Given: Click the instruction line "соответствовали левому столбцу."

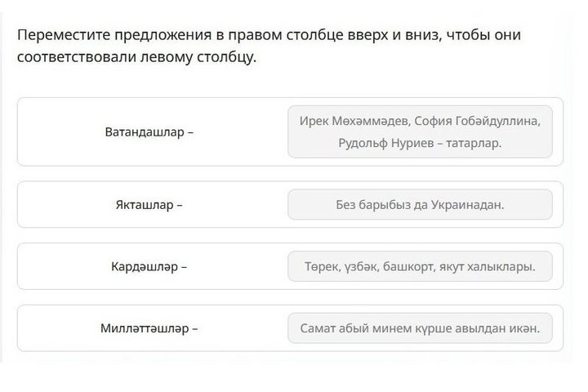Looking at the screenshot, I should (136, 58).
